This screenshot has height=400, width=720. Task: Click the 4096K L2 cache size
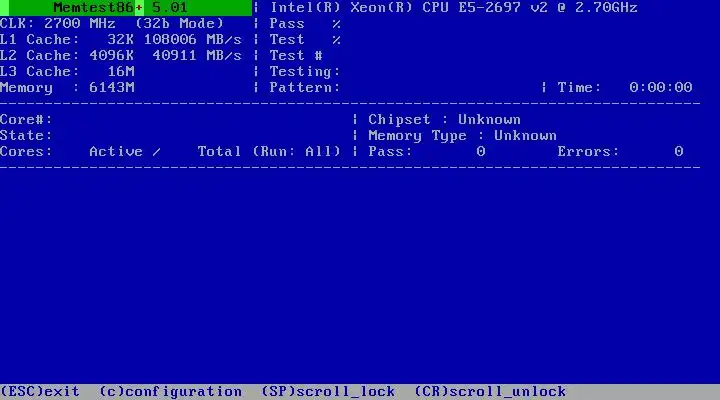tap(112, 56)
